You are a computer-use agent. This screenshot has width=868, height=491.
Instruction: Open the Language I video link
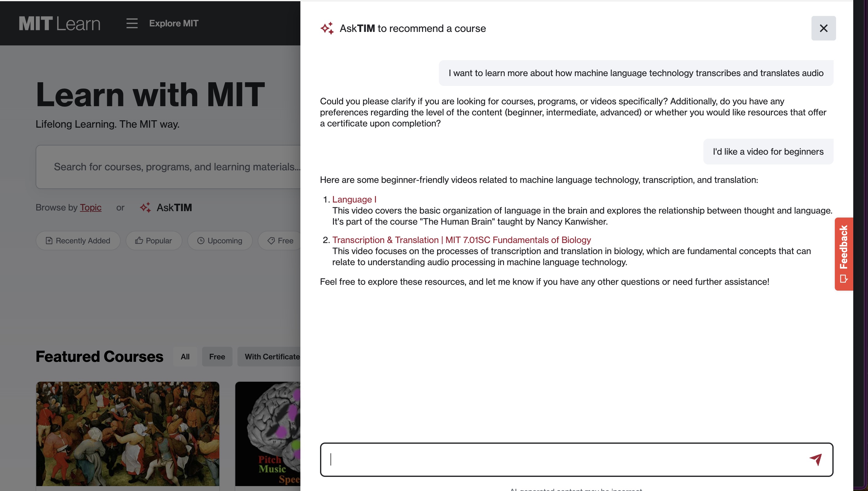354,199
